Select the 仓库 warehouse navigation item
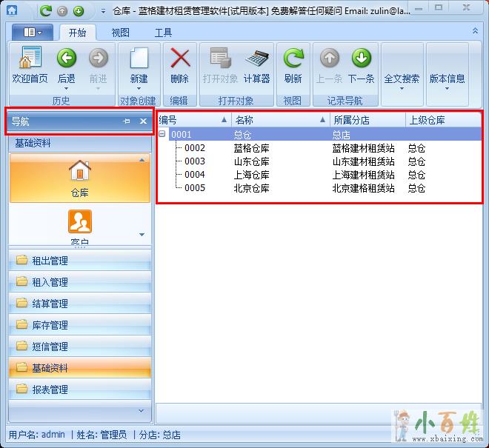The height and width of the screenshot is (448, 489). tap(79, 178)
